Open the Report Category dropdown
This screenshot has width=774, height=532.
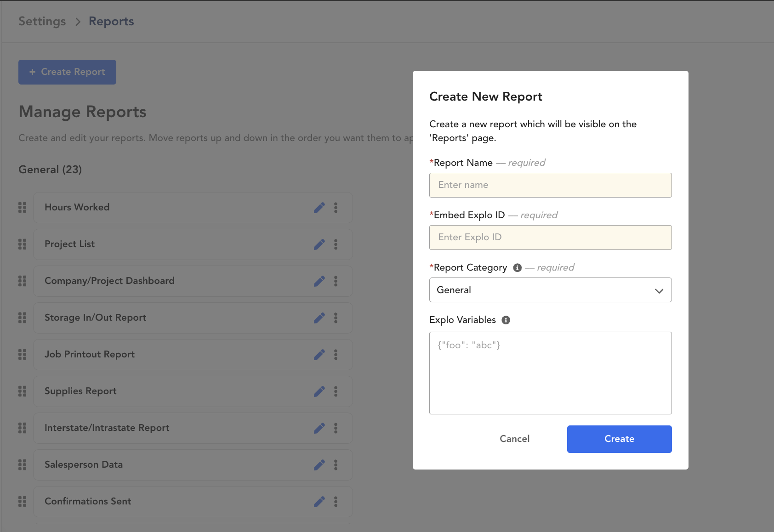(551, 290)
